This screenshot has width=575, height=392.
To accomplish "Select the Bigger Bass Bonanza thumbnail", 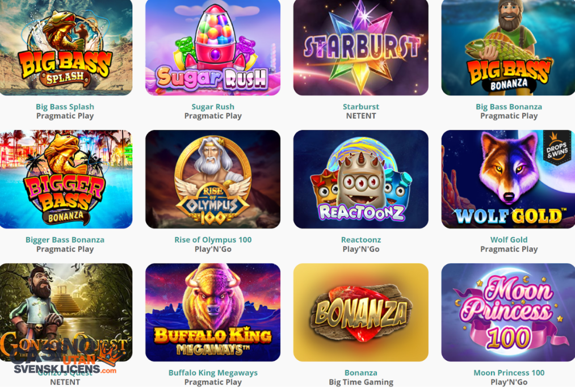I will (66, 179).
